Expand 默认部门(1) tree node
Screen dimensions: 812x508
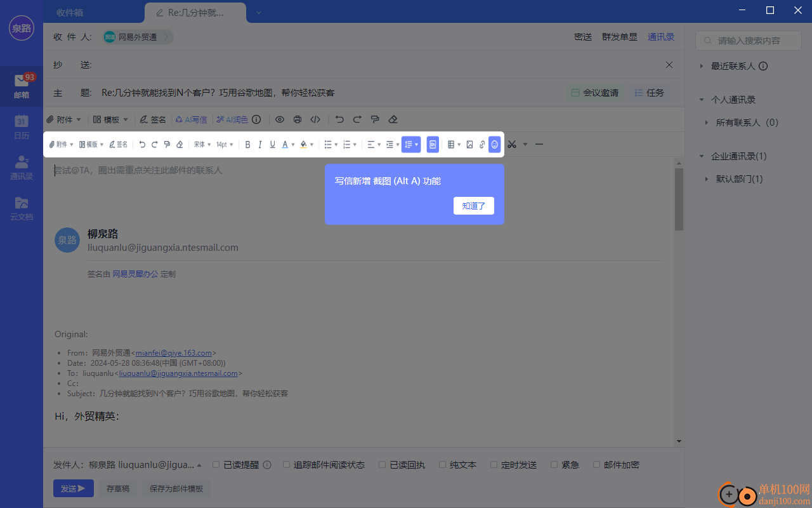pos(707,179)
